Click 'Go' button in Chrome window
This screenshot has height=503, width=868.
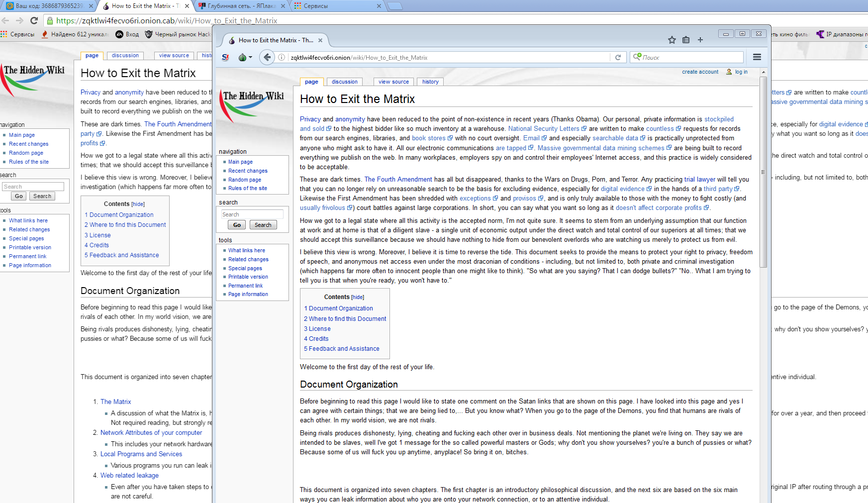pyautogui.click(x=19, y=196)
